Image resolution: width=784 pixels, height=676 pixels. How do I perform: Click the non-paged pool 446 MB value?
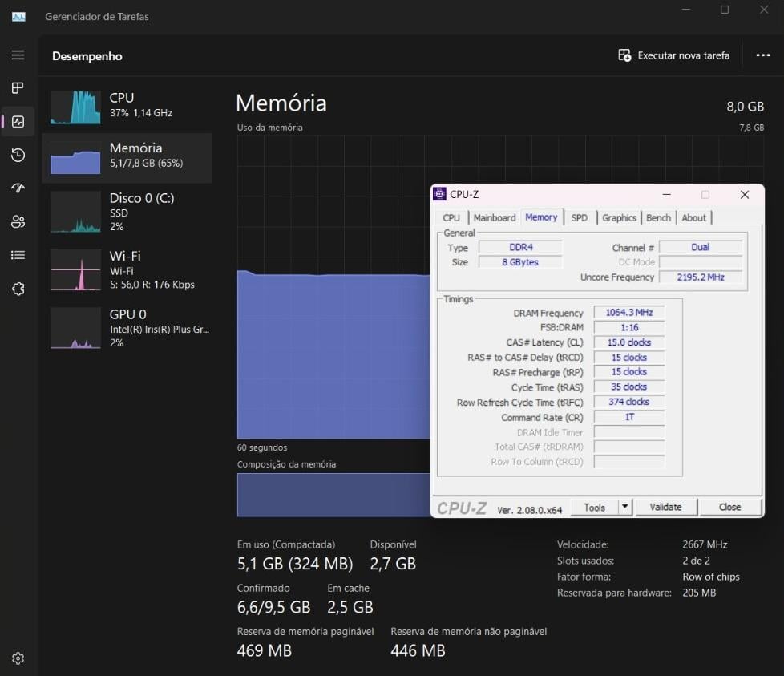418,650
